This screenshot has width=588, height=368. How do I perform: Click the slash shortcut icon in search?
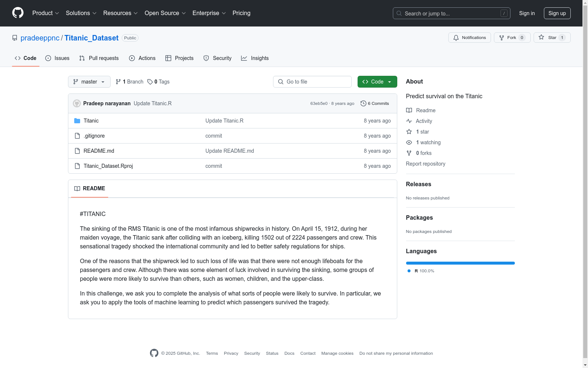pos(504,13)
